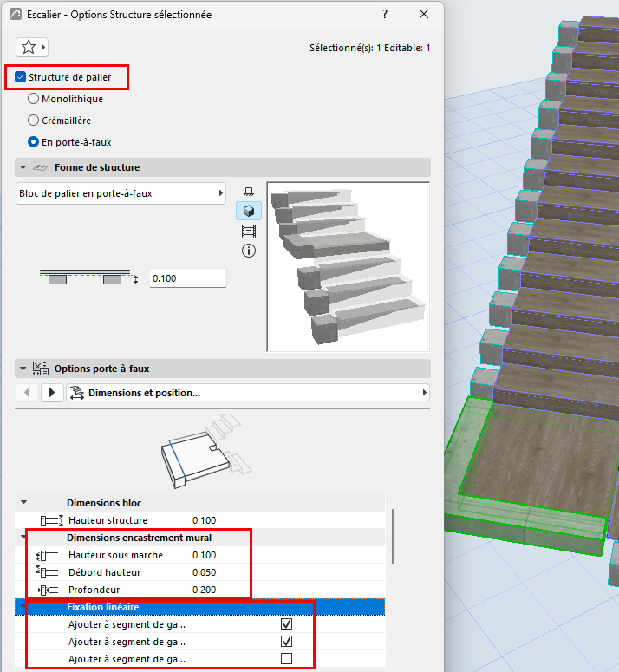Image resolution: width=619 pixels, height=672 pixels.
Task: Open the info icon beside preview
Action: pyautogui.click(x=249, y=251)
